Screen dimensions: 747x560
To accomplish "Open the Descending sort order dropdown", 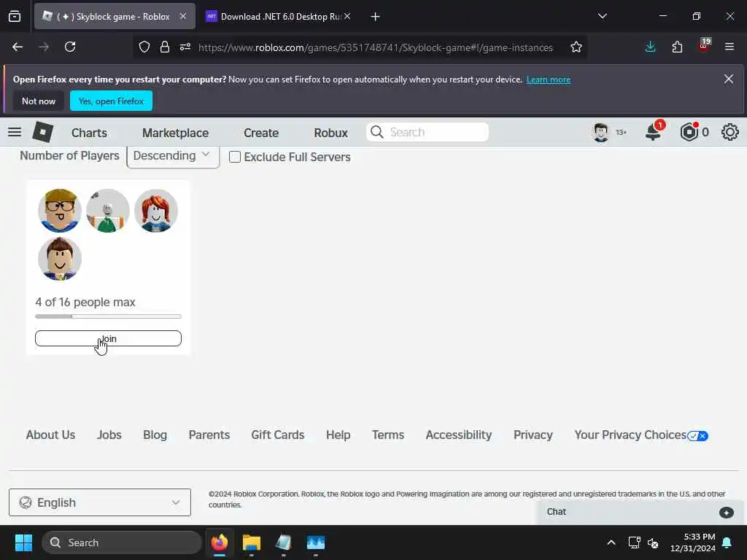I will tap(173, 156).
